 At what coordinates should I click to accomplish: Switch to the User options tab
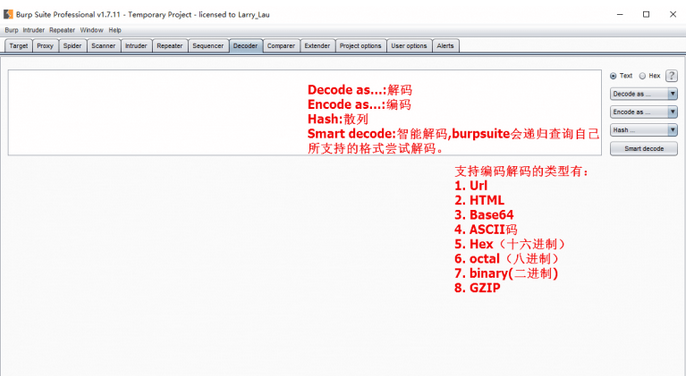pyautogui.click(x=409, y=46)
